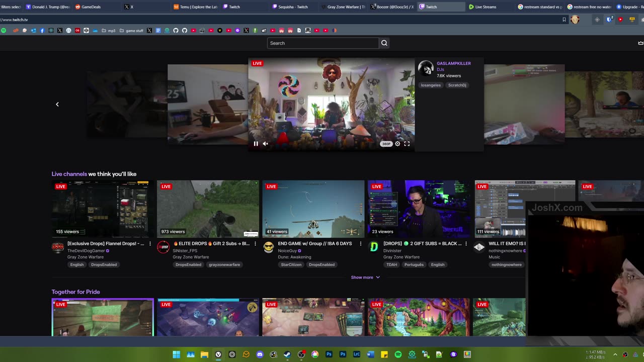Open the mp3 bookmarks folder
Image resolution: width=644 pixels, height=362 pixels.
click(x=108, y=31)
